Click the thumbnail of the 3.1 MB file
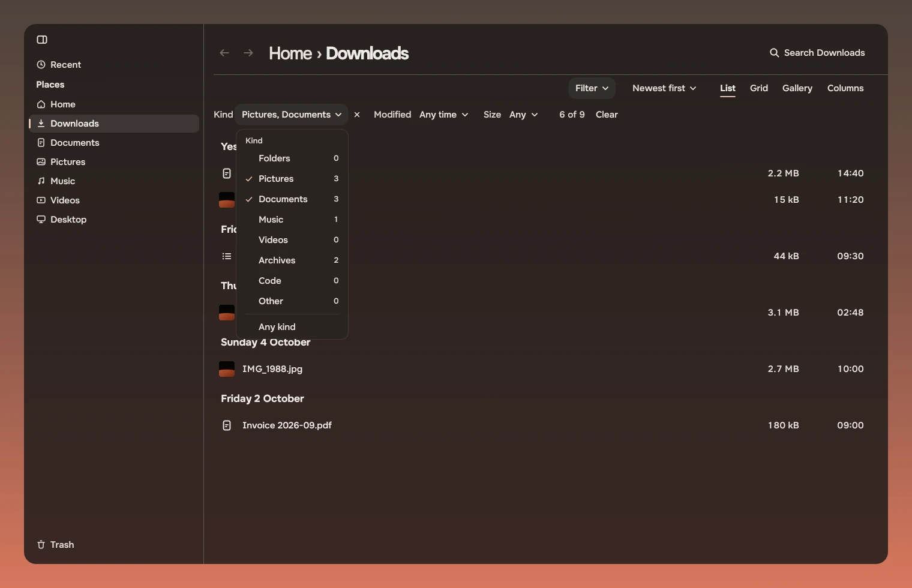The height and width of the screenshot is (588, 912). [x=227, y=313]
